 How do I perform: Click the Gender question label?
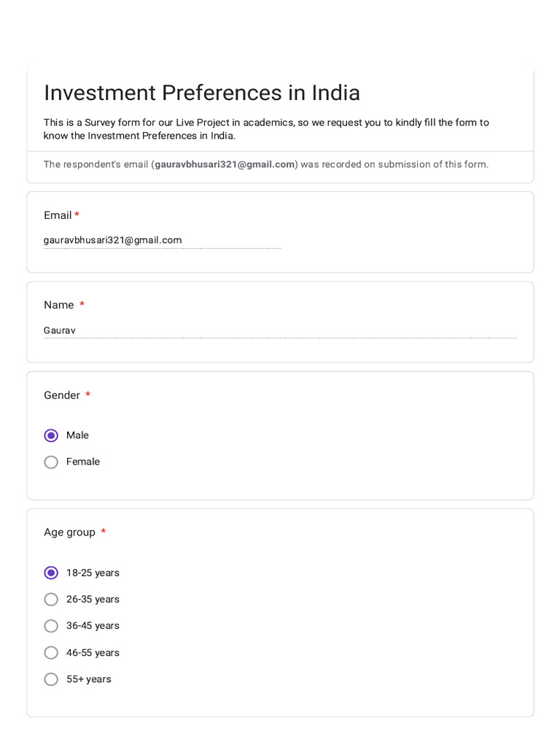(62, 395)
